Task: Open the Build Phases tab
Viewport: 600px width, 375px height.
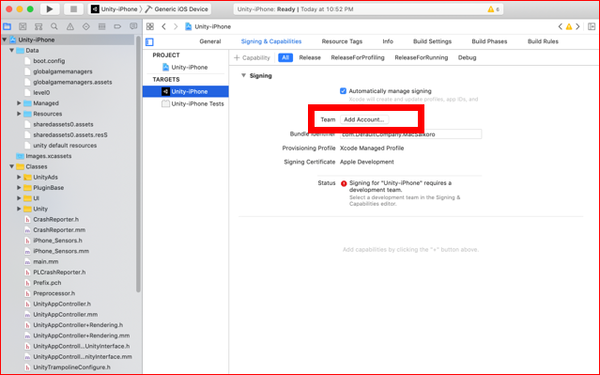Action: pos(489,41)
